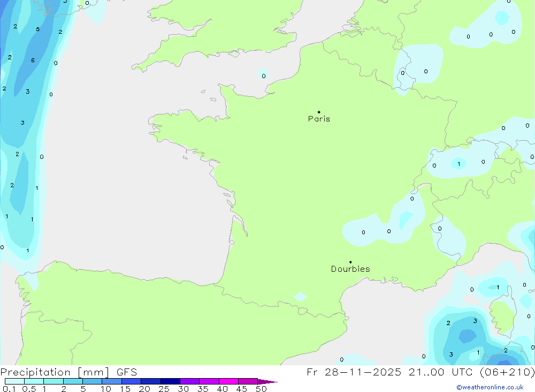Click the legend value 25
535x392 pixels.
coord(164,389)
